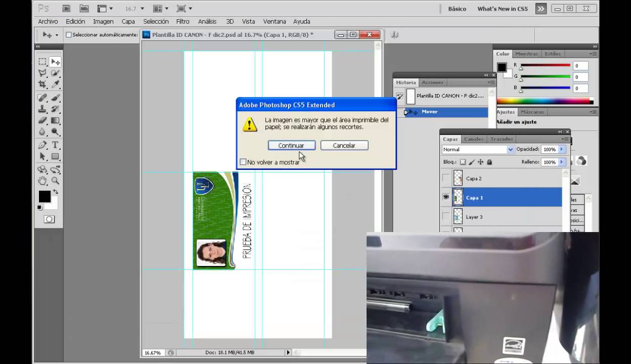Select the Quick Selection tool
The height and width of the screenshot is (364, 631).
point(55,73)
